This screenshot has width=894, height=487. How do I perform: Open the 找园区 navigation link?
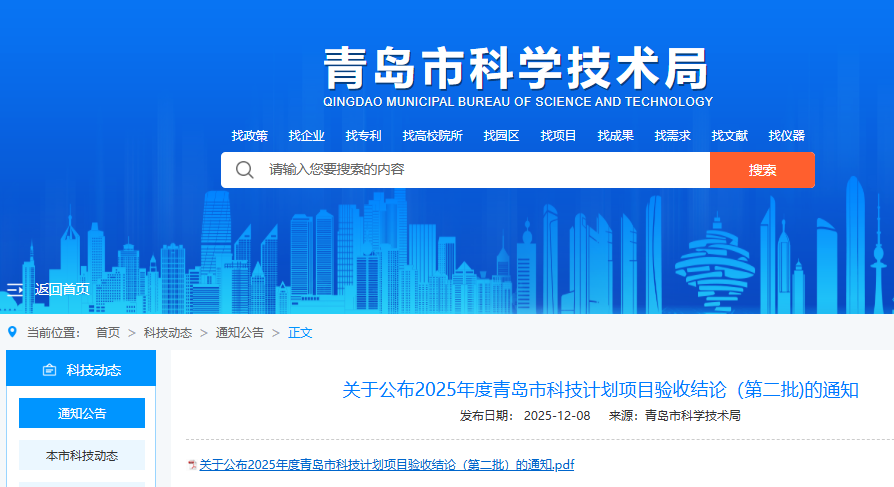tap(501, 136)
